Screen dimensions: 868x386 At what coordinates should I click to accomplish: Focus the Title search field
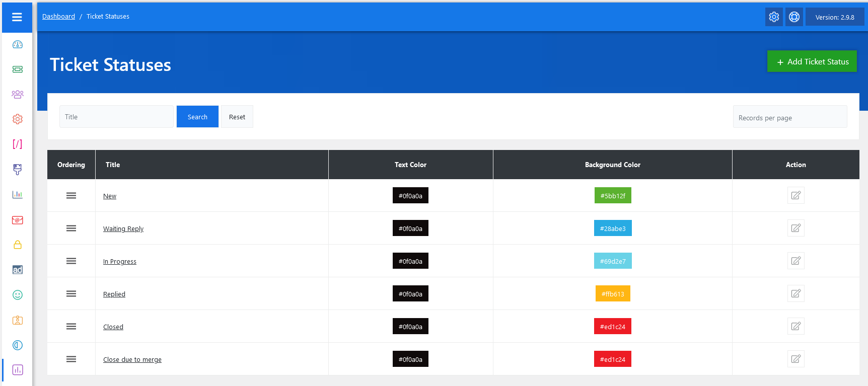[116, 117]
